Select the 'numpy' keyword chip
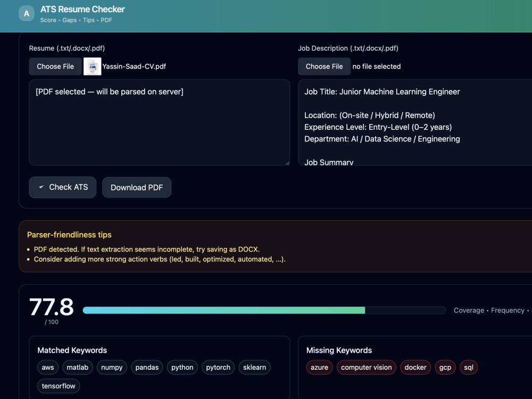The width and height of the screenshot is (532, 399). pyautogui.click(x=112, y=368)
